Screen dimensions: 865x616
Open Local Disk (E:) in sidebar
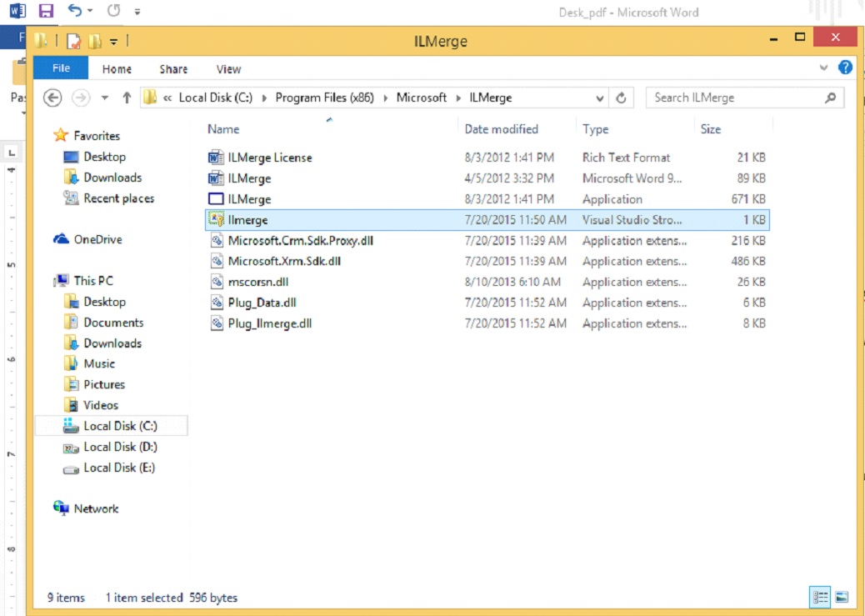click(x=119, y=468)
